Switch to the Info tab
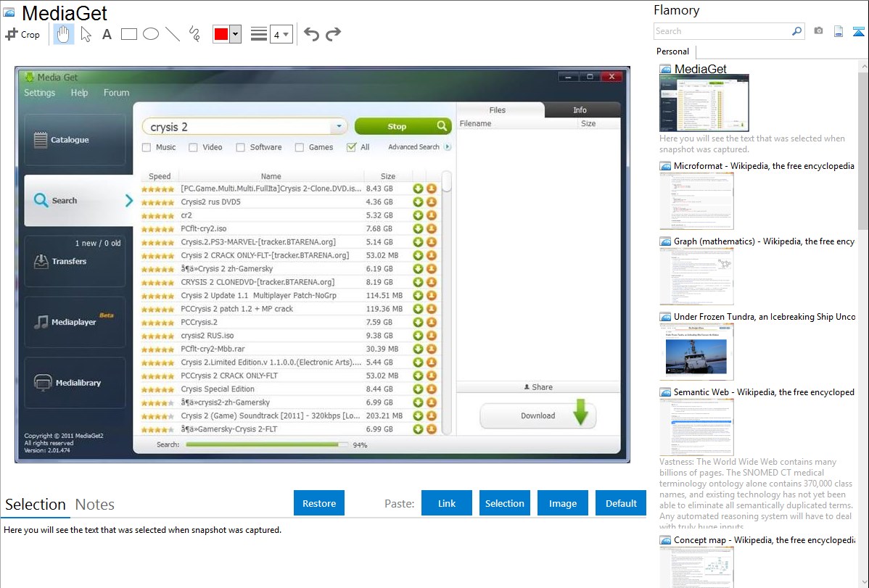Viewport: 869px width, 588px height. 580,109
